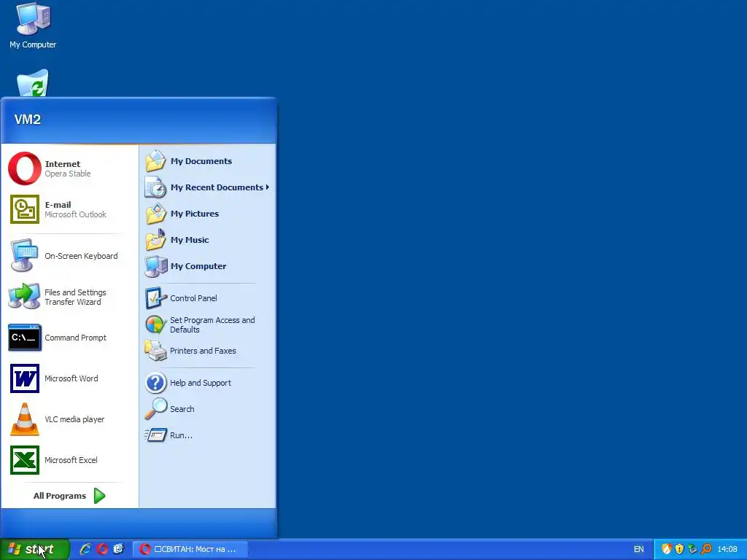Click Outlook Express Quick Launch icon
This screenshot has height=560, width=747.
(118, 549)
